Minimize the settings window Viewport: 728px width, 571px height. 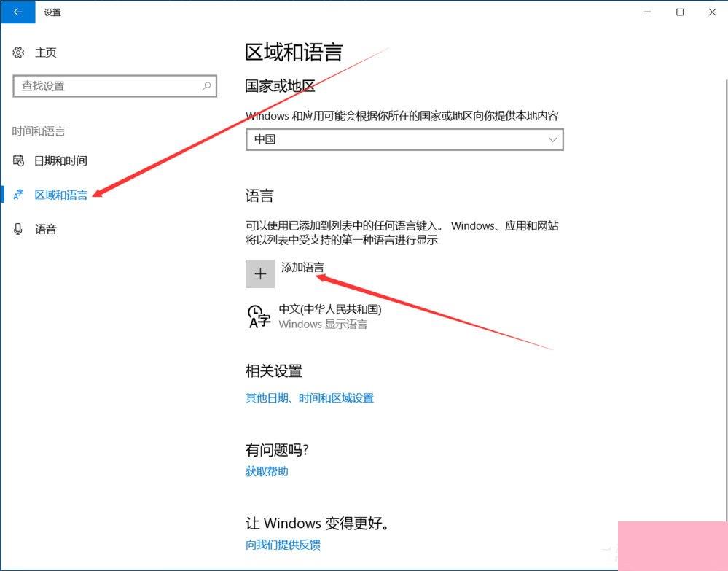pos(648,12)
